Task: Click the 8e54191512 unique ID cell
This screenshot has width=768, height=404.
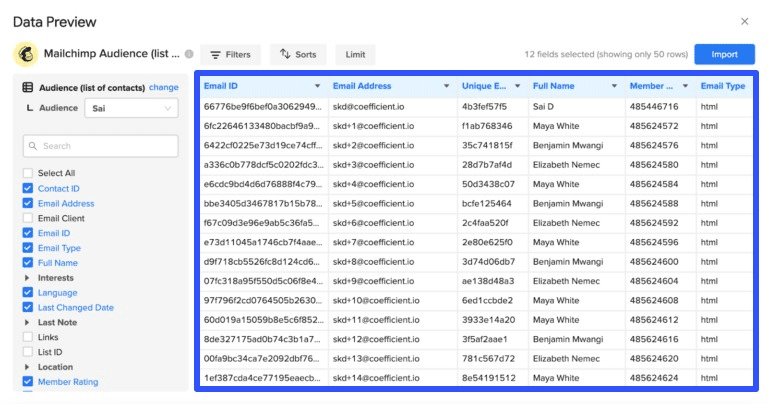Action: pos(493,378)
